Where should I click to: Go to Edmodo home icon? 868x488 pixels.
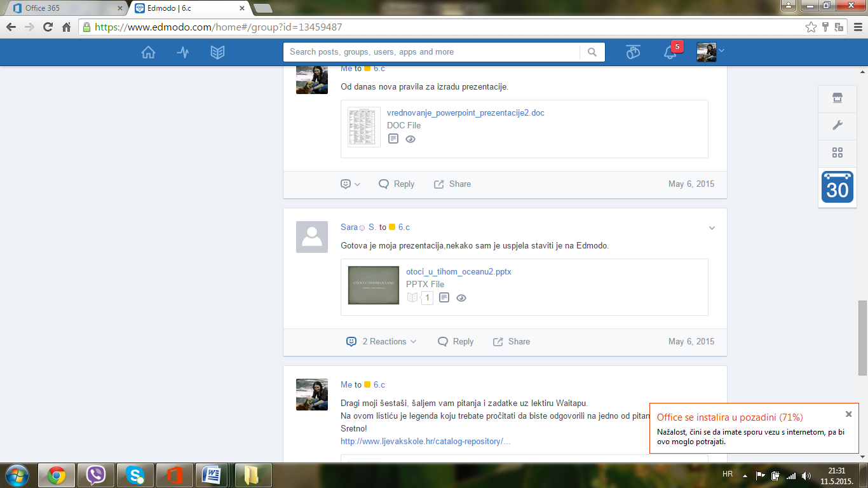[x=148, y=52]
